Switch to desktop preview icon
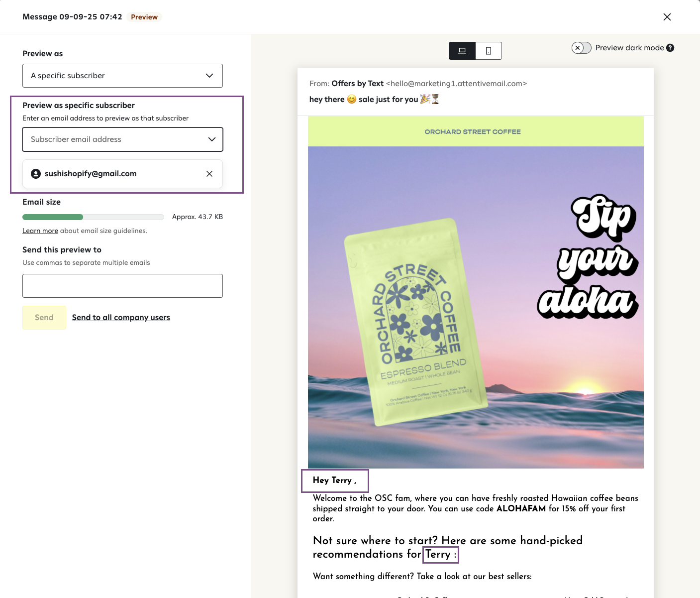Viewport: 700px width, 598px height. [462, 51]
